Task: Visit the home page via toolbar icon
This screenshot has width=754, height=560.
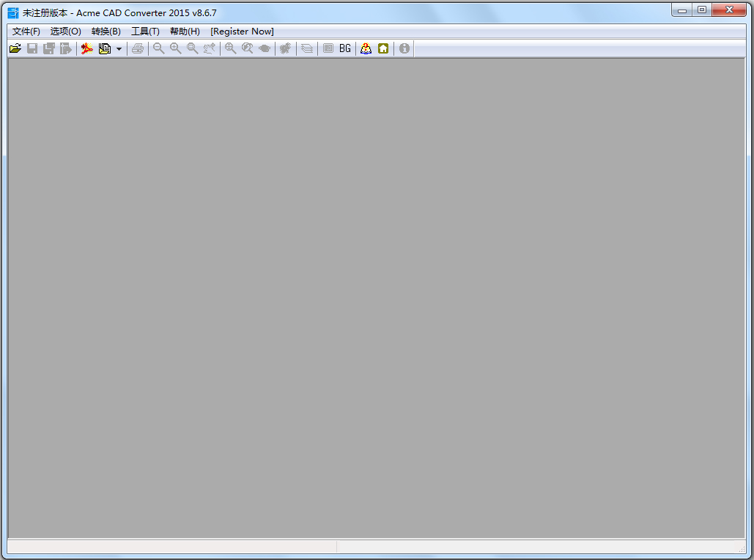Action: 383,48
